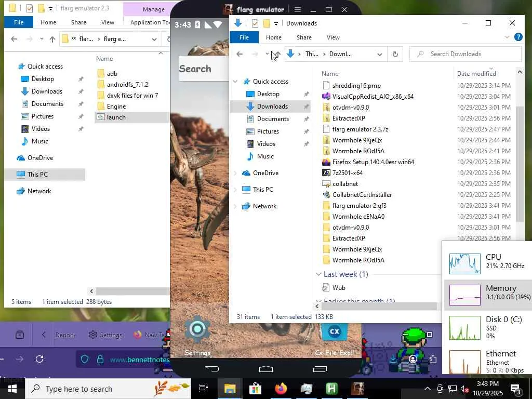Open Firefox from the taskbar

[281, 389]
